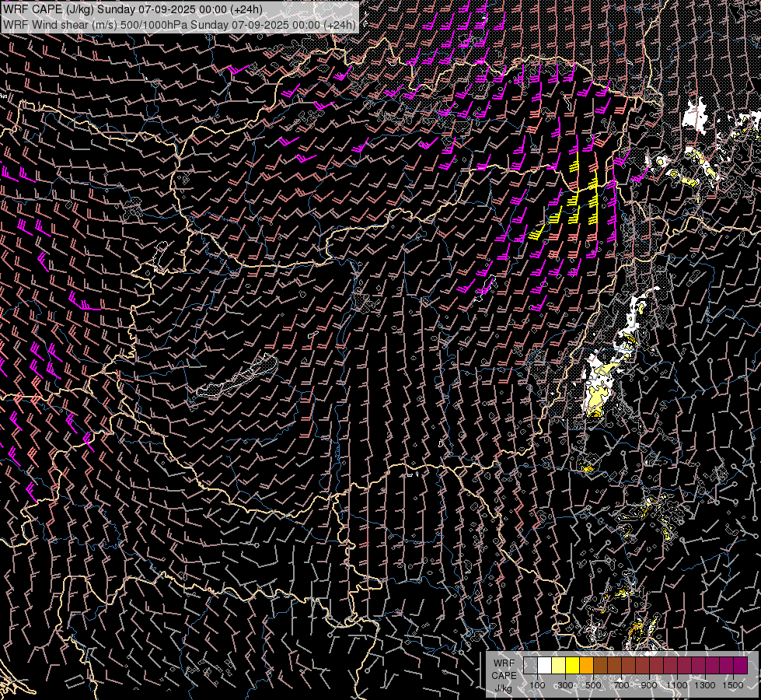Click the WRF Wind shear title line
This screenshot has height=700, width=761.
[x=180, y=25]
